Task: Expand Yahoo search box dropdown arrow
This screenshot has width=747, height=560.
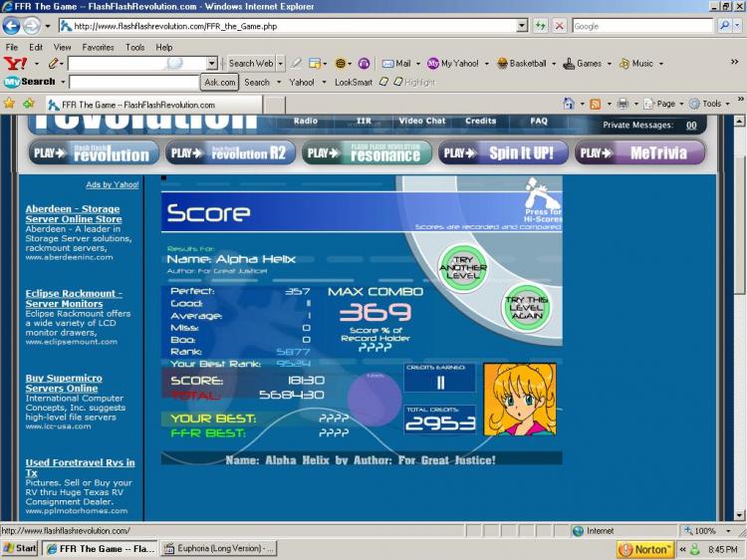Action: click(212, 64)
